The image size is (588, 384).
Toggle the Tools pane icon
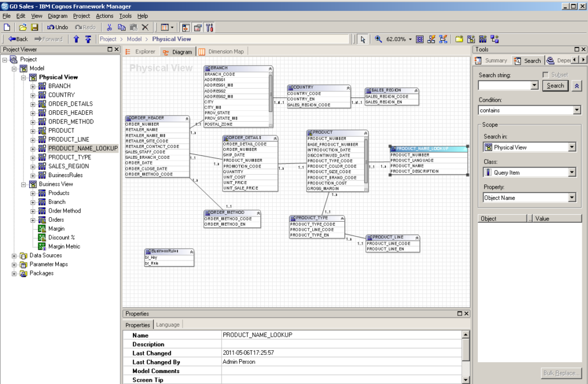click(210, 27)
